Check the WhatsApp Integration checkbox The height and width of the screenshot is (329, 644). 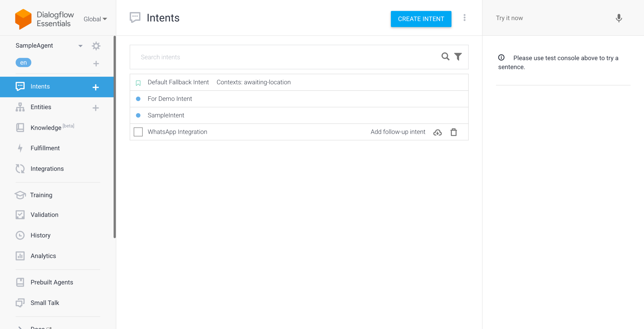pos(138,132)
